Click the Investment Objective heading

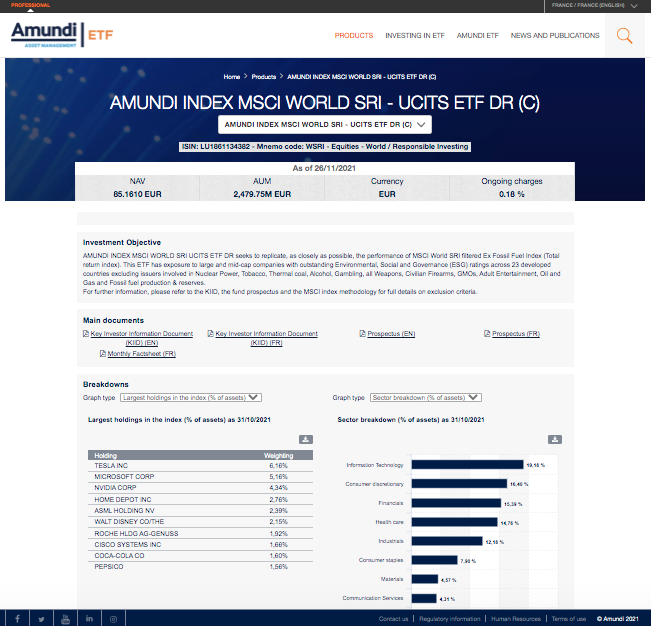pyautogui.click(x=122, y=242)
